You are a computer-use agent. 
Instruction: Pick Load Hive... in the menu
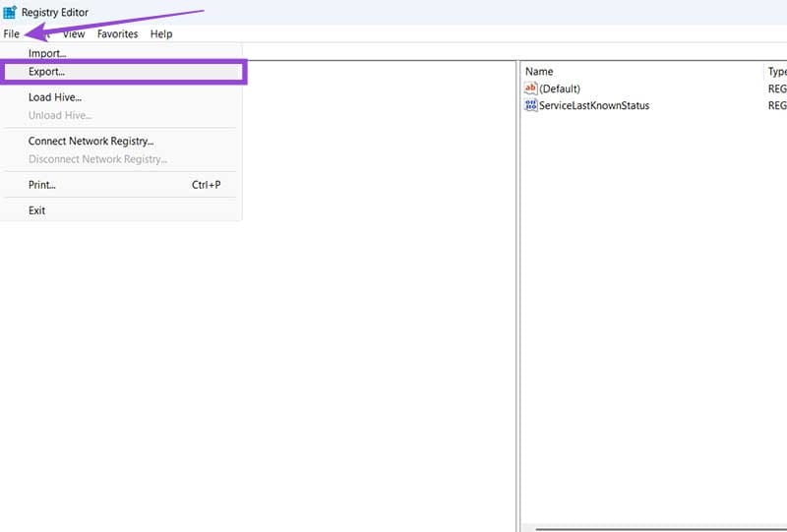tap(55, 97)
